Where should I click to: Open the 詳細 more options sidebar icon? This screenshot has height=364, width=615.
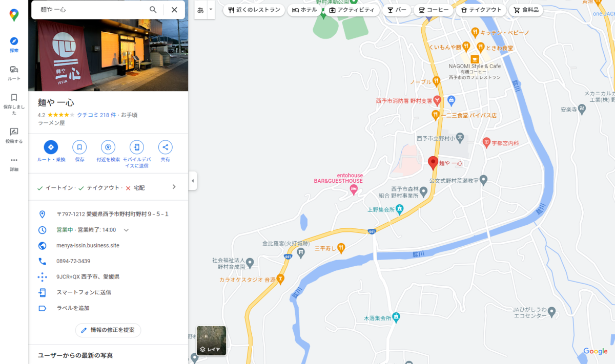(x=14, y=164)
